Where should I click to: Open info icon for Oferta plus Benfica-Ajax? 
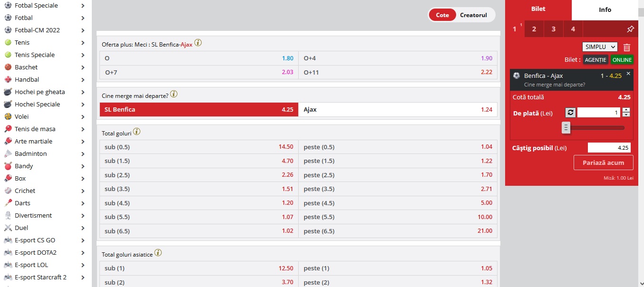click(x=198, y=43)
